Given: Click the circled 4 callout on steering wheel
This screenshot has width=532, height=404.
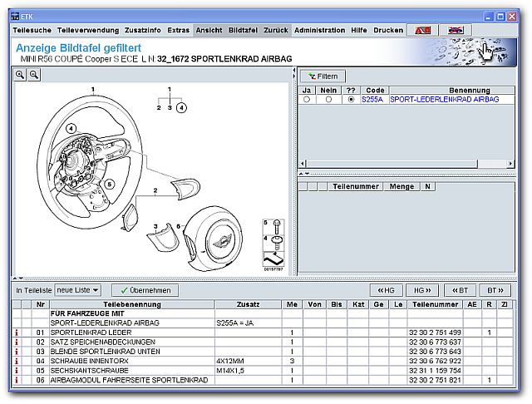Looking at the screenshot, I should [x=71, y=129].
